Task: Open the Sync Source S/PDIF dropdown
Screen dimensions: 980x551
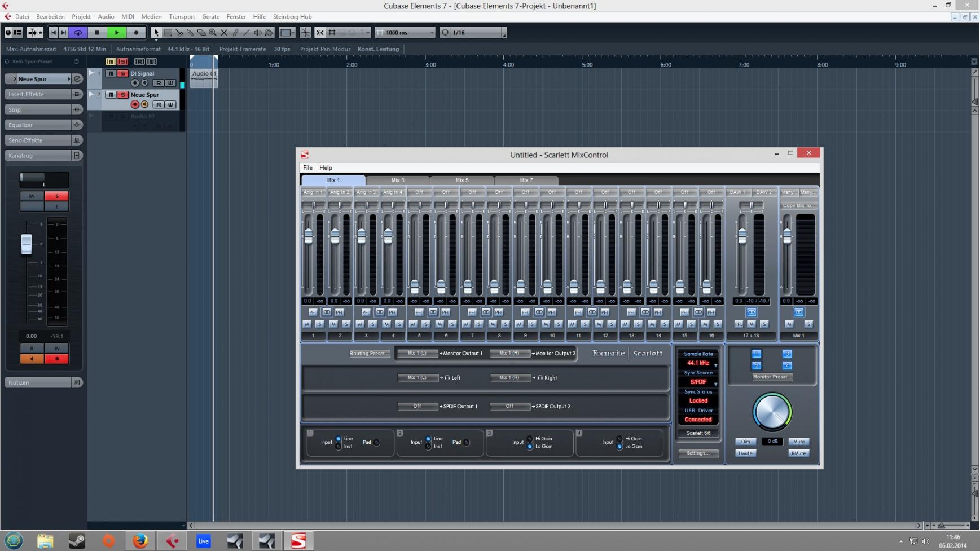Action: coord(698,382)
